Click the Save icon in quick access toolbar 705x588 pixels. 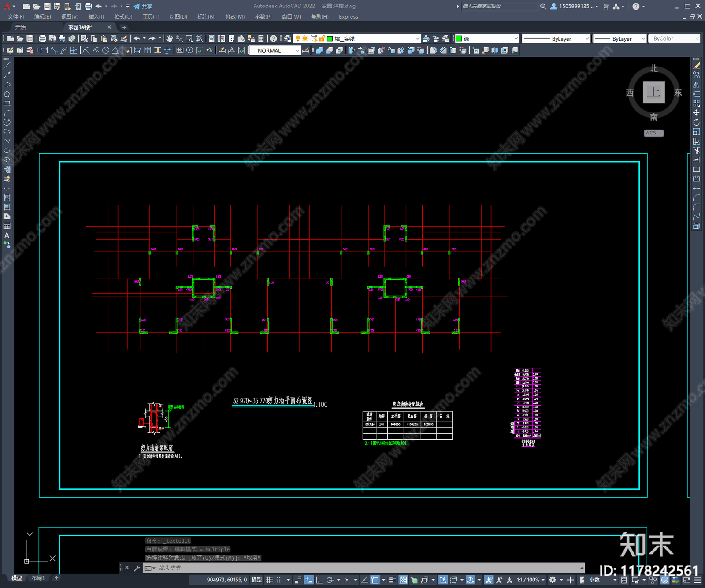click(x=47, y=6)
